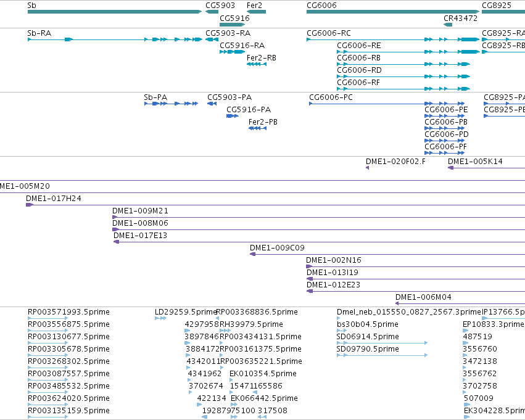This screenshot has height=420, width=525.
Task: Open the 507009 EST label
Action: click(479, 399)
